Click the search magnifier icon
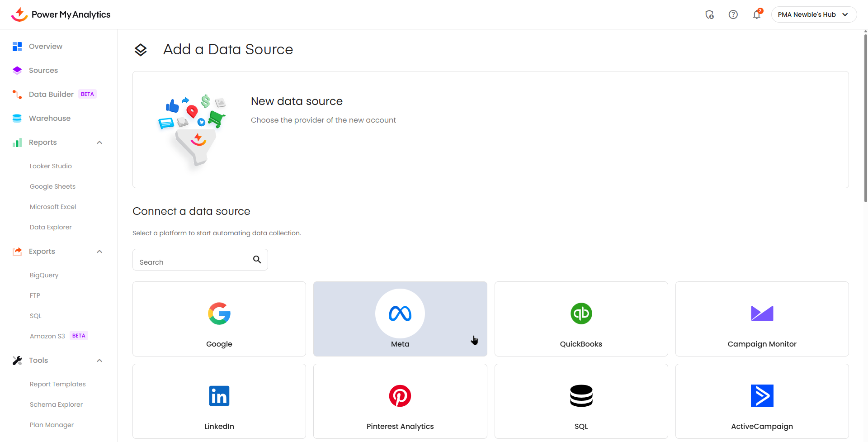Viewport: 868px width, 442px height. [x=257, y=260]
